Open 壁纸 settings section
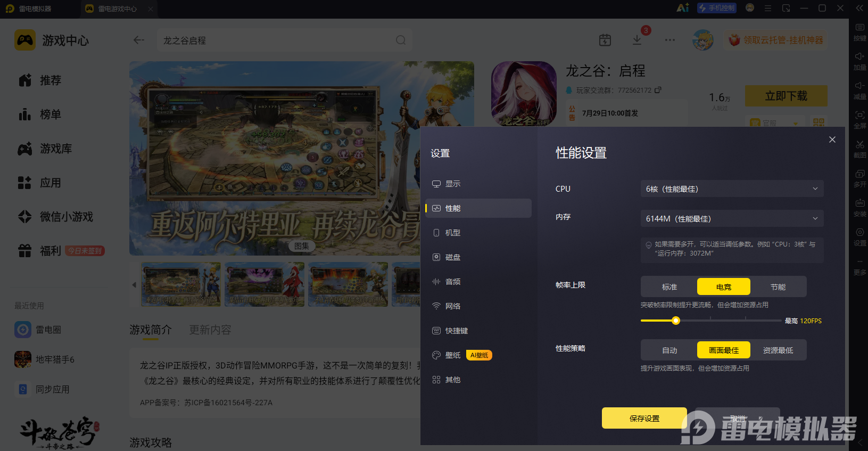Image resolution: width=868 pixels, height=451 pixels. tap(478, 355)
